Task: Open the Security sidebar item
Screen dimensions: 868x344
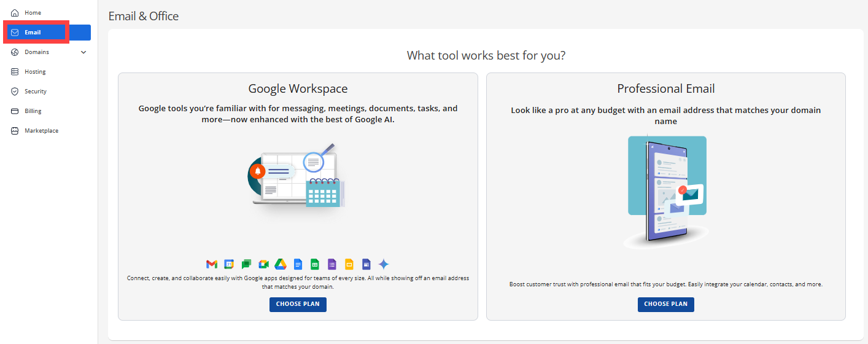Action: coord(35,92)
